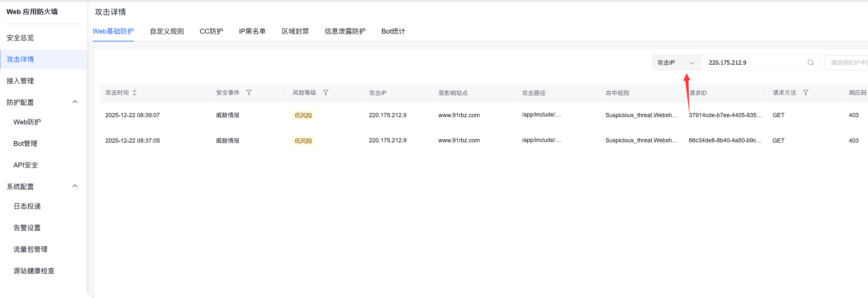Select 安全总览 in the sidebar
The width and height of the screenshot is (868, 298).
[20, 38]
